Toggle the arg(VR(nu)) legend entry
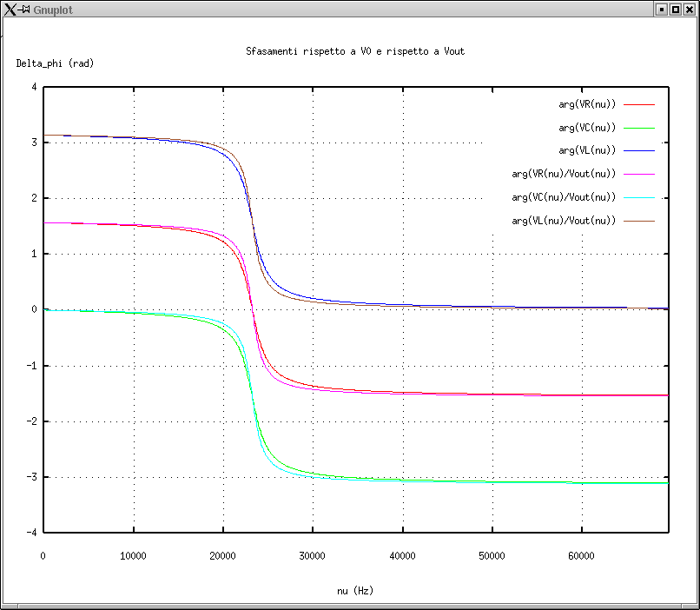The image size is (700, 610). click(587, 104)
